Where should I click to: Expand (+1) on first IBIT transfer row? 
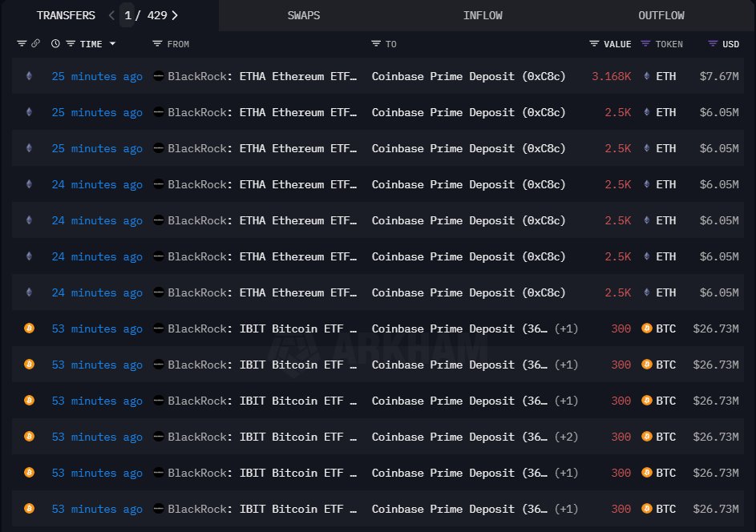point(566,328)
